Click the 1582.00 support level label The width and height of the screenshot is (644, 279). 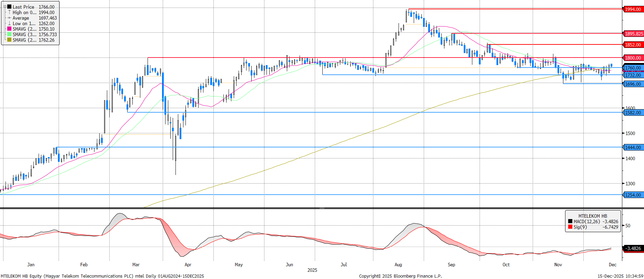tap(633, 113)
